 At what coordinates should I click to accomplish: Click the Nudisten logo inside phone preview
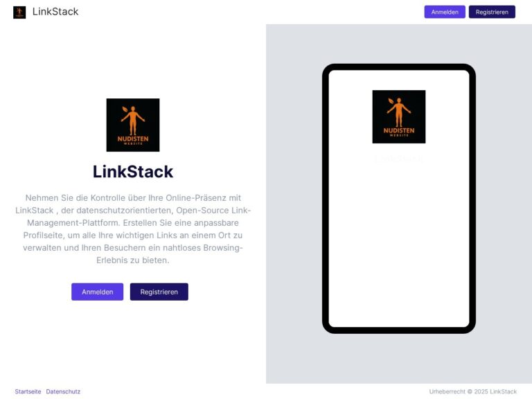(x=399, y=116)
